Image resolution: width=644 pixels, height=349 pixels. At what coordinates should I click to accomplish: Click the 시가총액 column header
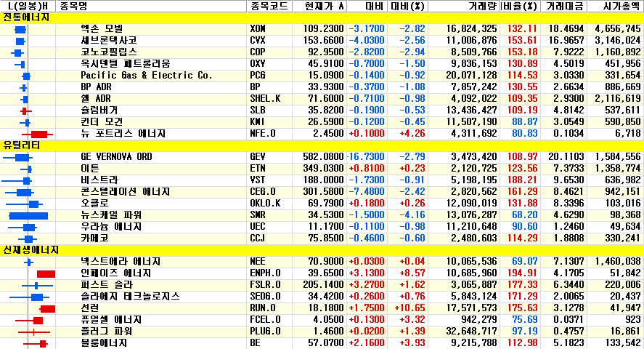614,6
